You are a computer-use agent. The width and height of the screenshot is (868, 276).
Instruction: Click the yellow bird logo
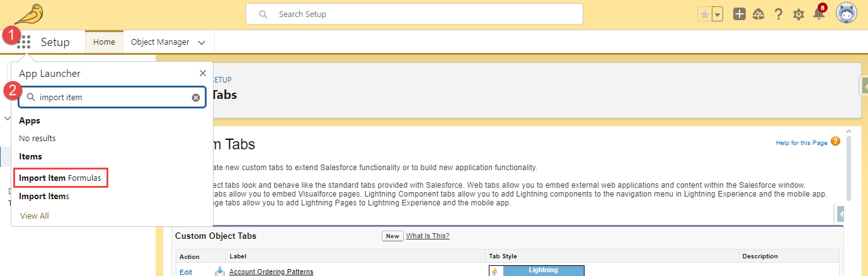point(28,13)
